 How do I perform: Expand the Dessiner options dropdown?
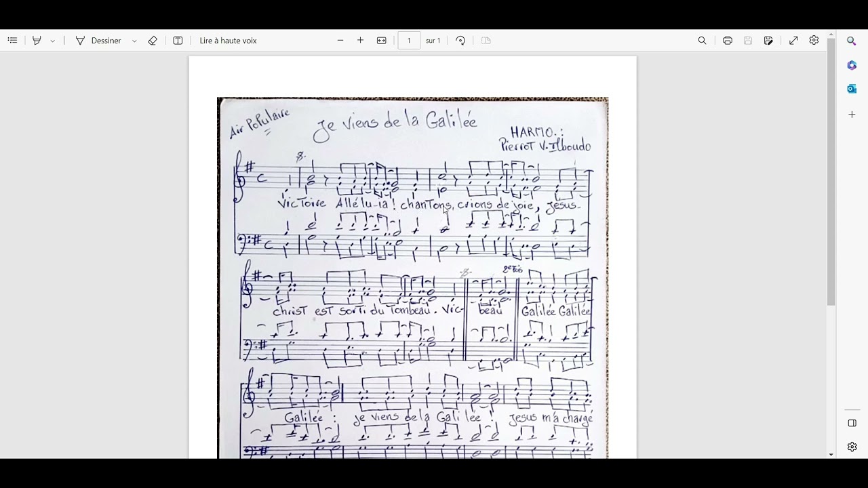click(134, 41)
